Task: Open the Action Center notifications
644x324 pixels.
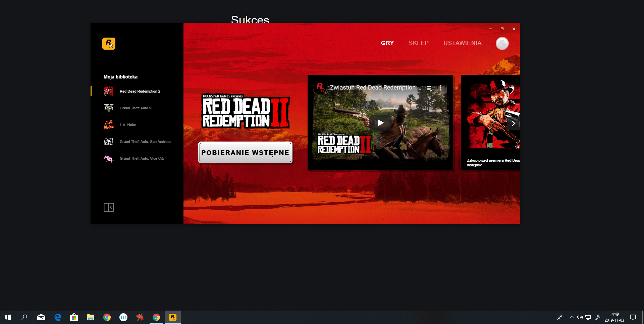Action: click(633, 317)
